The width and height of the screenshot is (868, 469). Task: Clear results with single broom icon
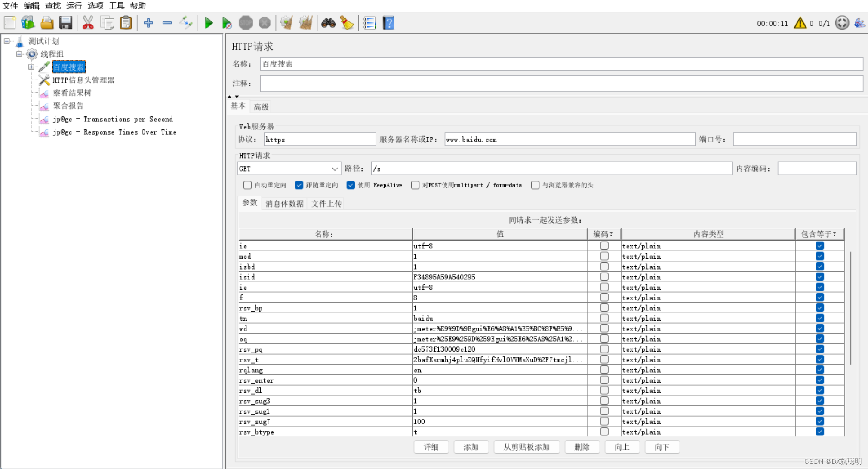[x=287, y=23]
